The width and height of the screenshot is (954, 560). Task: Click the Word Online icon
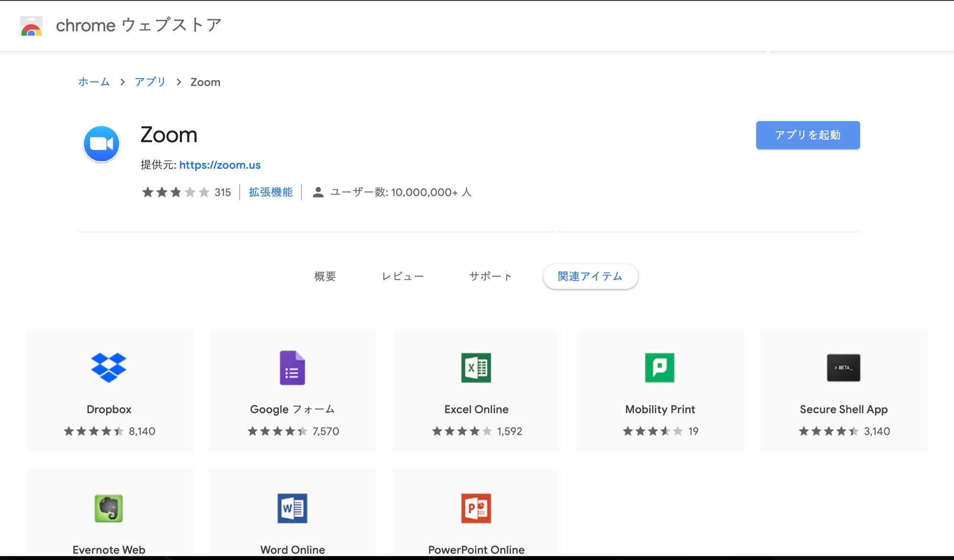pyautogui.click(x=292, y=508)
